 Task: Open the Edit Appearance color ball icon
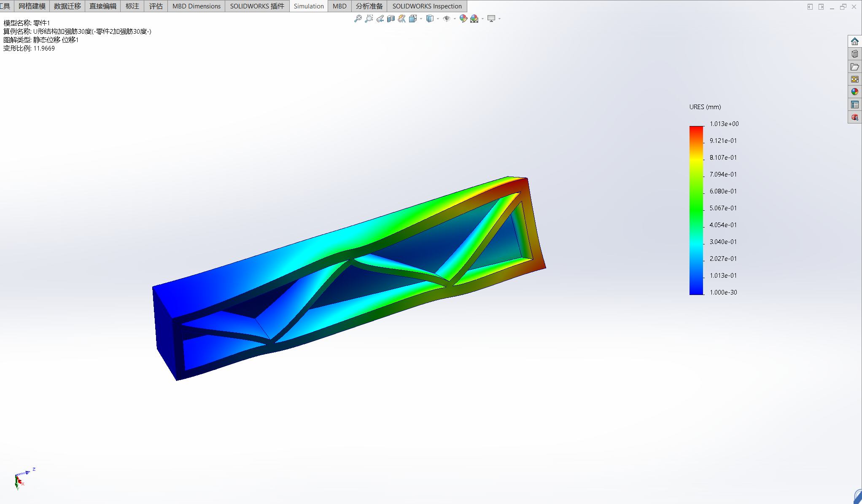(463, 19)
